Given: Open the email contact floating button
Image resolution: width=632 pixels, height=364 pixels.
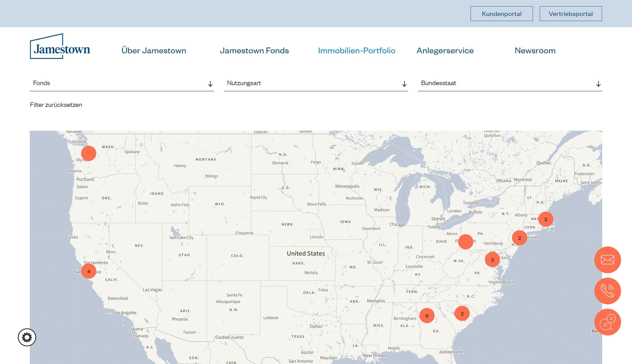Looking at the screenshot, I should (x=607, y=260).
